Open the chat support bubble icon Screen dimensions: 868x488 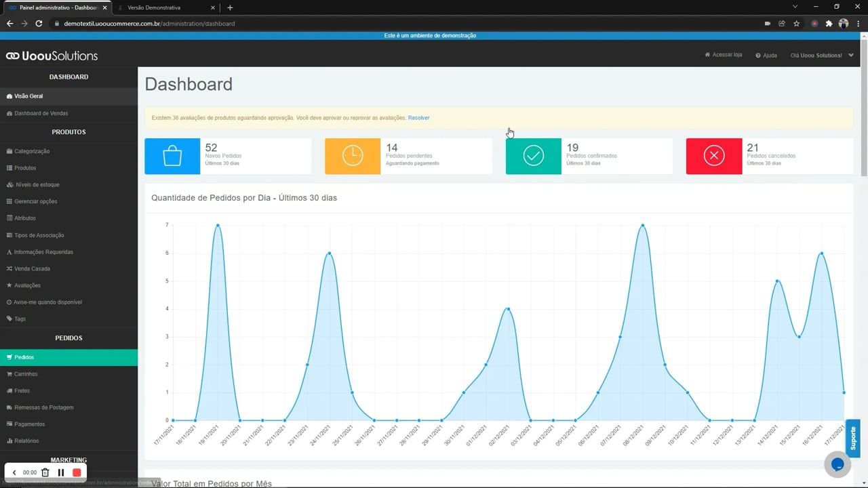(837, 464)
